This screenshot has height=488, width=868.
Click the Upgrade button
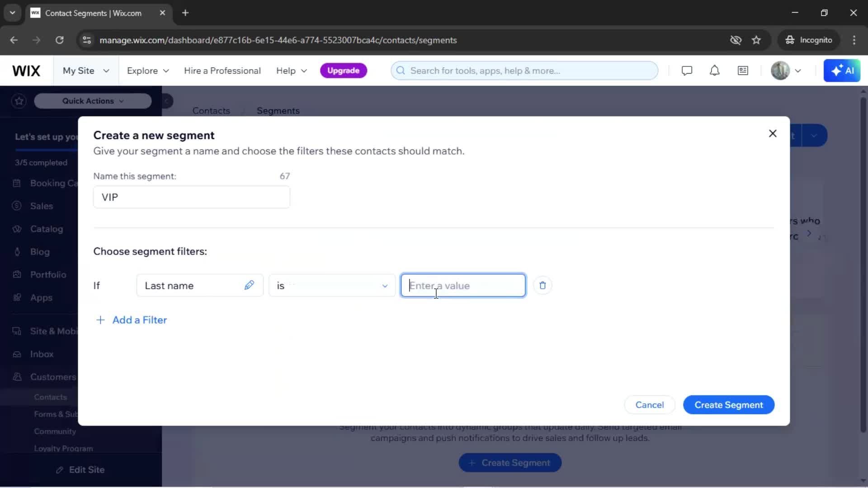pos(343,70)
